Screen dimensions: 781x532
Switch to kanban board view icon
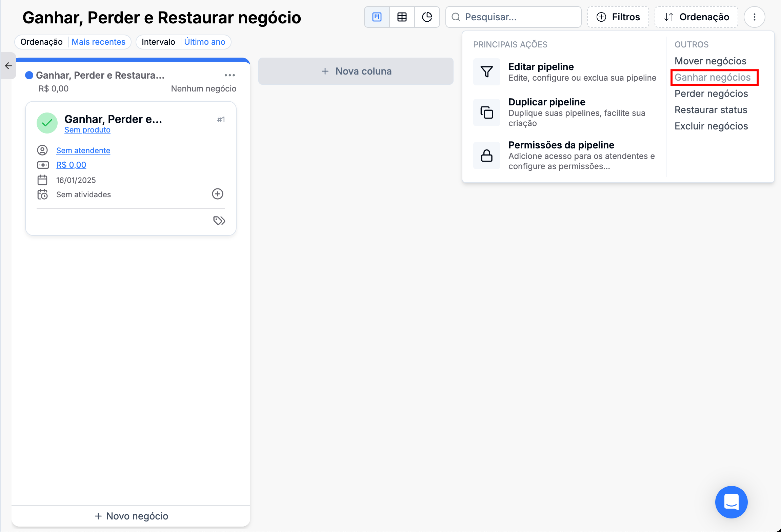(377, 17)
